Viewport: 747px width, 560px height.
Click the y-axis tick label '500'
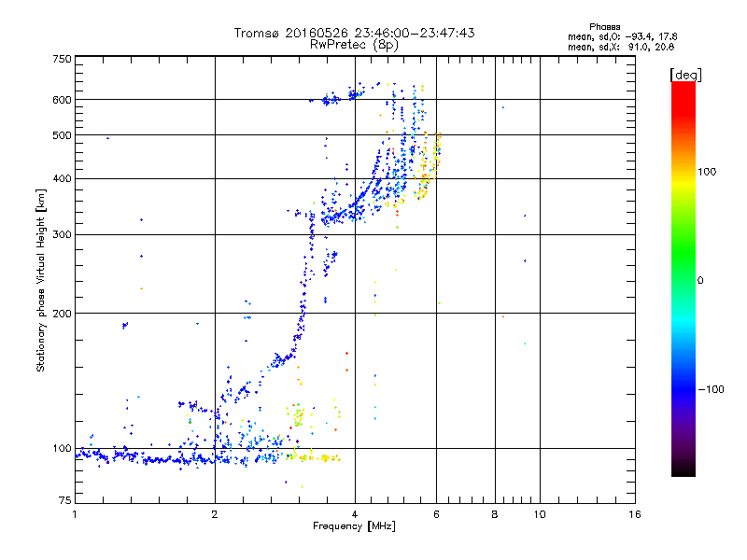(62, 135)
